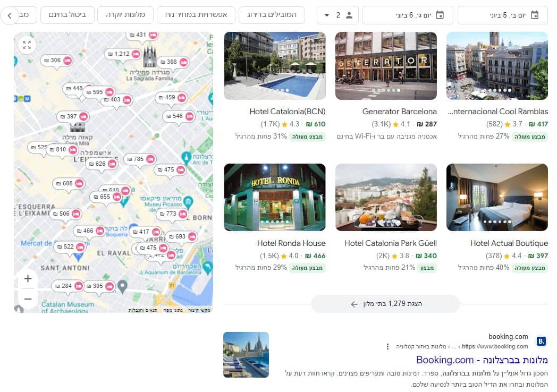The image size is (557, 392).
Task: Click the Generator Barcelona storefront photo
Action: [386, 66]
